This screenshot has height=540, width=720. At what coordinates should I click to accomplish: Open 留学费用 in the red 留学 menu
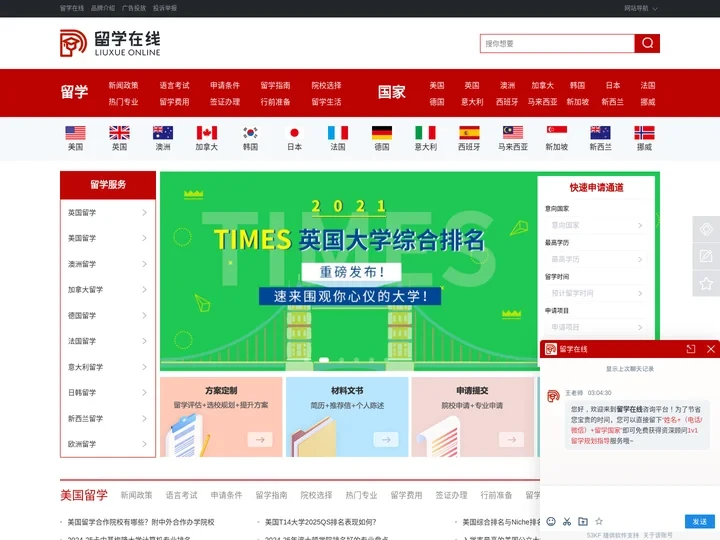coord(174,102)
